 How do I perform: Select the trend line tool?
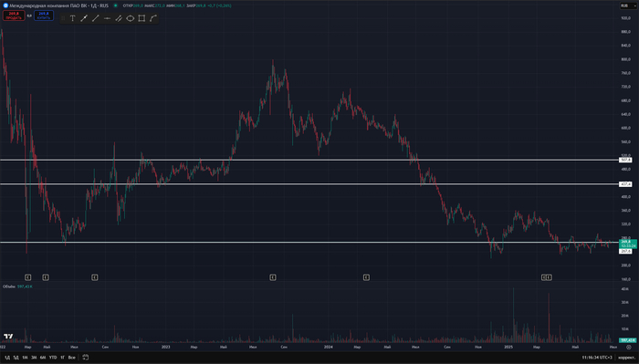[x=95, y=18]
